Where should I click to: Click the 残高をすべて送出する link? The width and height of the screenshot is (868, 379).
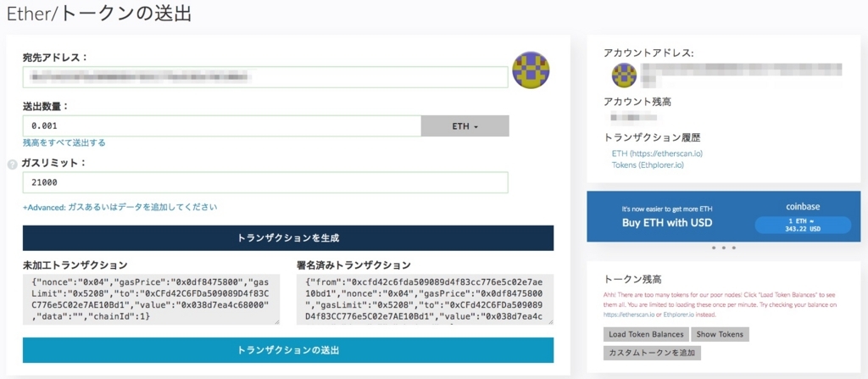(x=64, y=142)
